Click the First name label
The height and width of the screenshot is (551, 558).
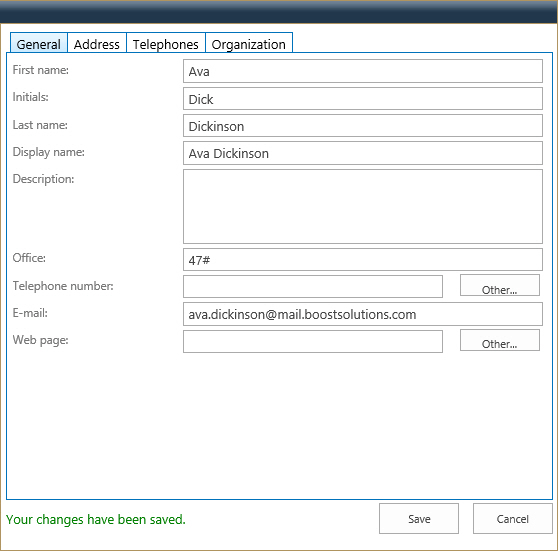pos(41,70)
